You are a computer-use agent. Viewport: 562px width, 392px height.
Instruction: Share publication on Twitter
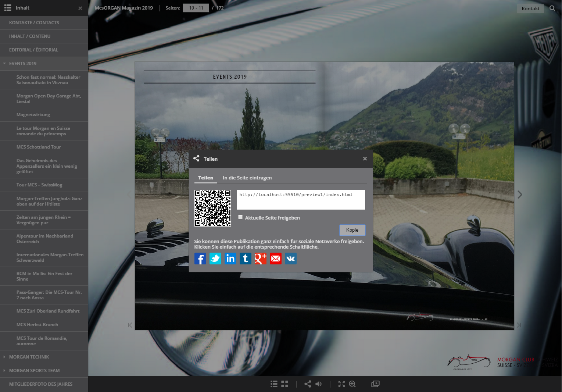pos(215,259)
